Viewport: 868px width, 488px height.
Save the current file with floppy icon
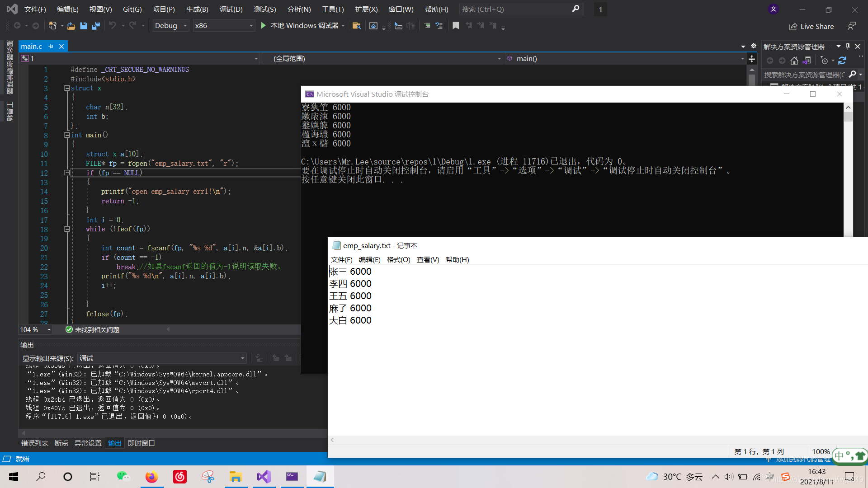[x=83, y=26]
